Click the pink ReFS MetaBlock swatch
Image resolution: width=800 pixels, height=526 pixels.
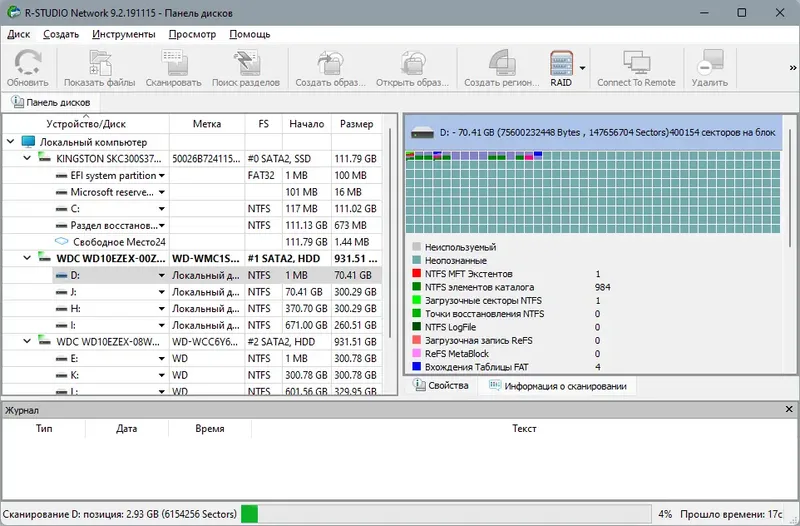coord(416,353)
